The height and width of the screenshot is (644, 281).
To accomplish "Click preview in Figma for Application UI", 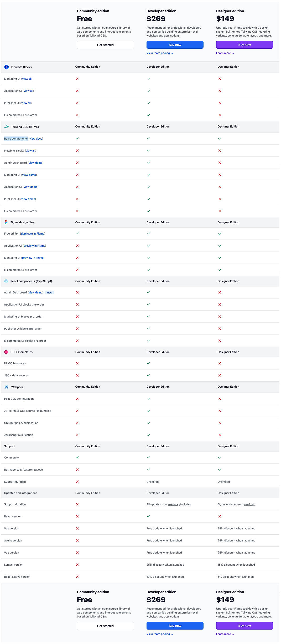I will pyautogui.click(x=34, y=246).
